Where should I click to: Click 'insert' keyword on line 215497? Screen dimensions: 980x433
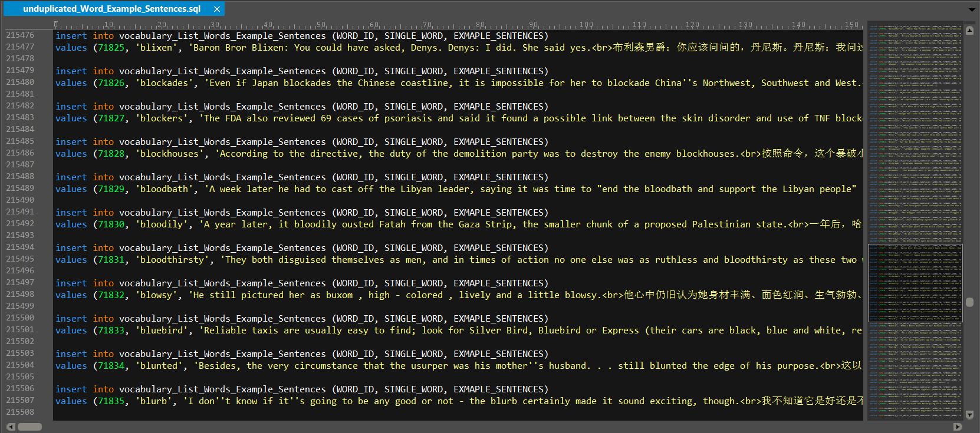[x=71, y=283]
